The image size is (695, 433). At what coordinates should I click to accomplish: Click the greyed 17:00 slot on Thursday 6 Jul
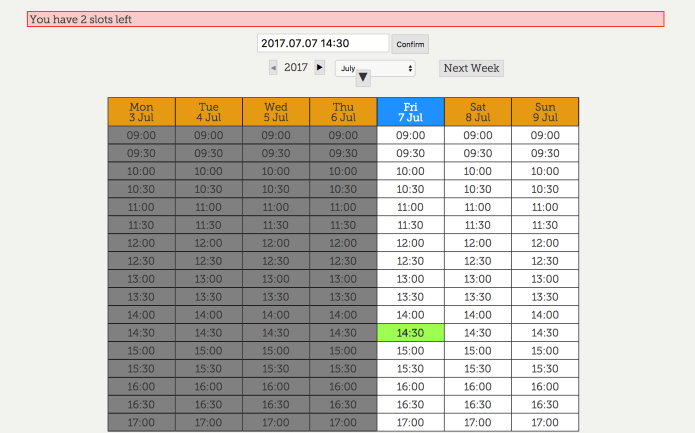(344, 423)
